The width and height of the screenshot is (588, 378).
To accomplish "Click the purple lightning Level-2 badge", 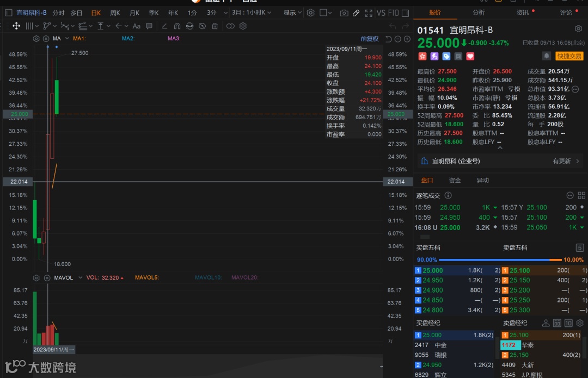I will 434,56.
